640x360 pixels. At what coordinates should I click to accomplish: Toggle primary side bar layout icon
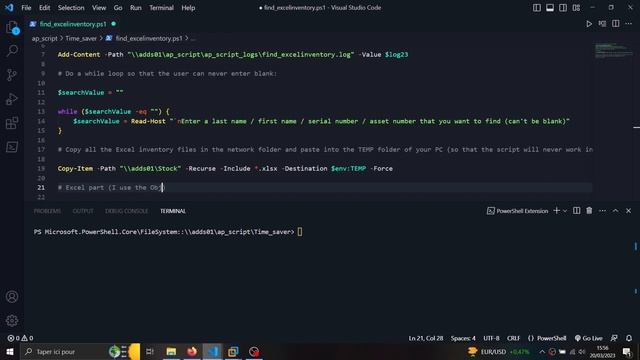pyautogui.click(x=537, y=8)
